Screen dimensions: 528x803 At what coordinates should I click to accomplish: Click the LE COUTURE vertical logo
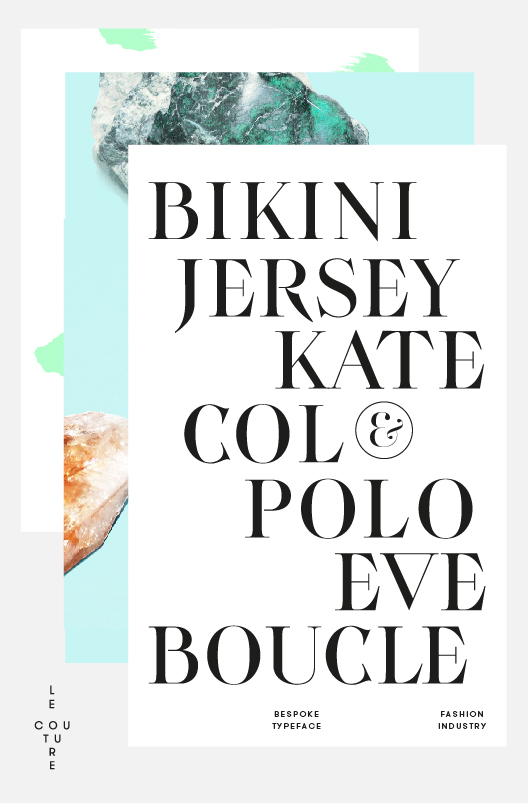point(52,727)
